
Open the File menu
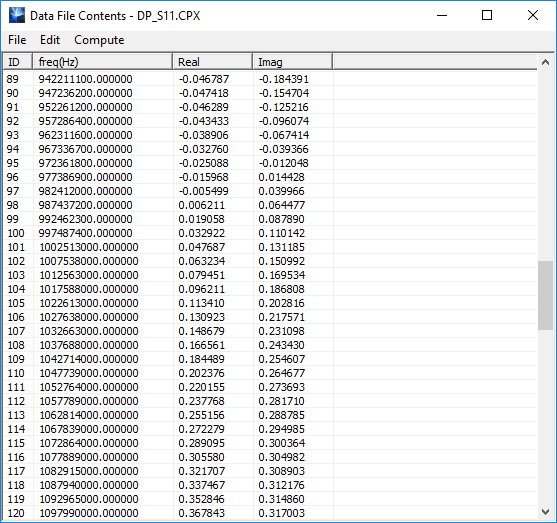point(17,40)
